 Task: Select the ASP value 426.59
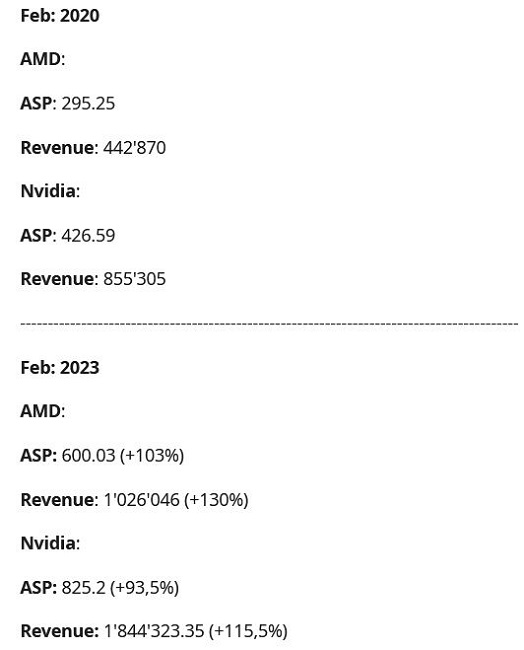[88, 235]
